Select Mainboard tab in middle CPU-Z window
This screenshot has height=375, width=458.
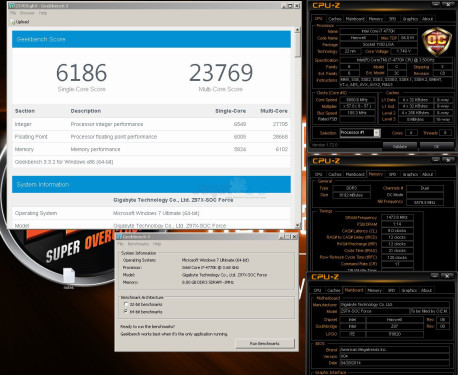(x=355, y=174)
